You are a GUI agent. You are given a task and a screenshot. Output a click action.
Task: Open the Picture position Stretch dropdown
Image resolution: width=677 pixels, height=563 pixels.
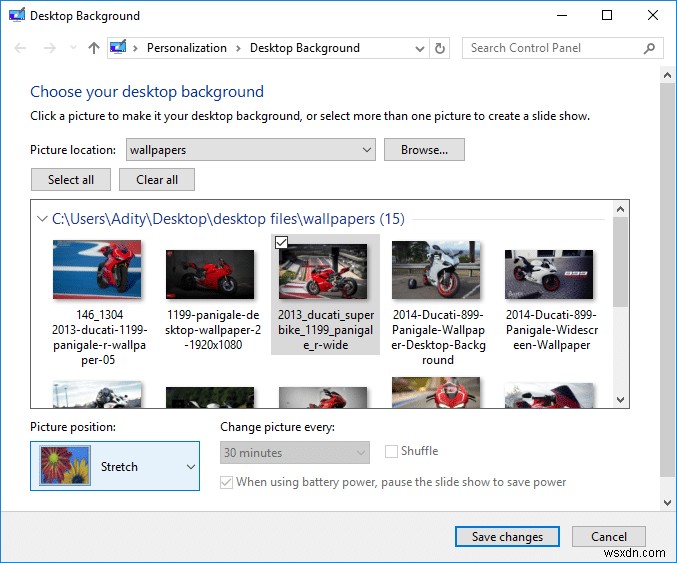[x=191, y=467]
